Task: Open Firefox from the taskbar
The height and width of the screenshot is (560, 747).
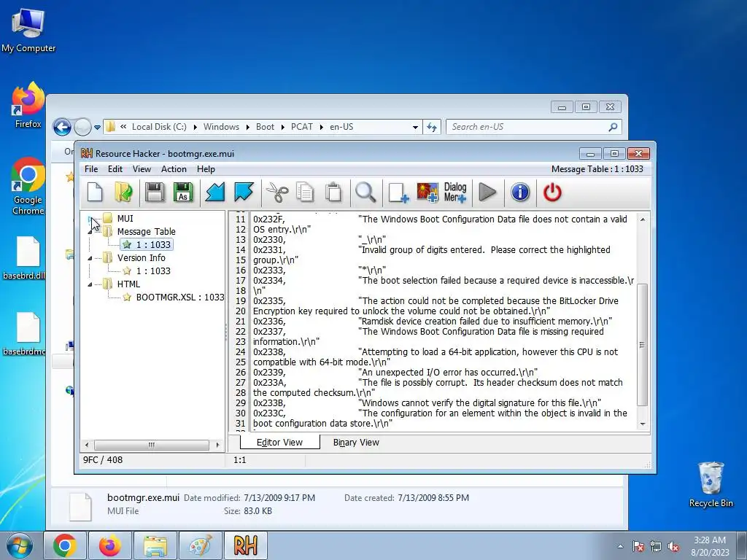Action: click(x=110, y=545)
